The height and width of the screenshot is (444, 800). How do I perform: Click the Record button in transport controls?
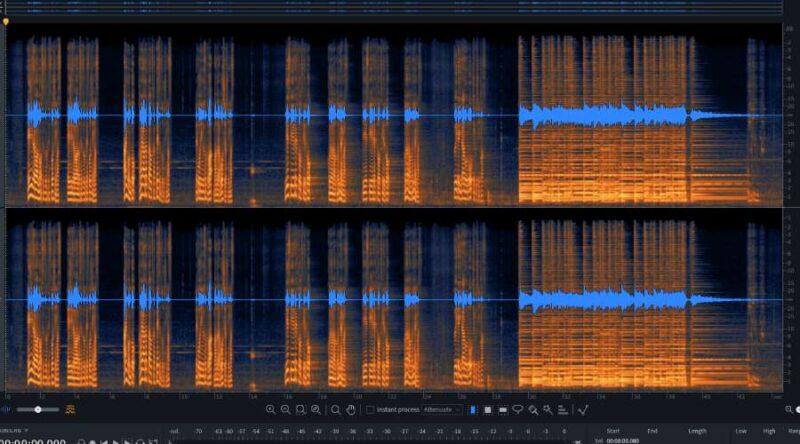(92, 441)
